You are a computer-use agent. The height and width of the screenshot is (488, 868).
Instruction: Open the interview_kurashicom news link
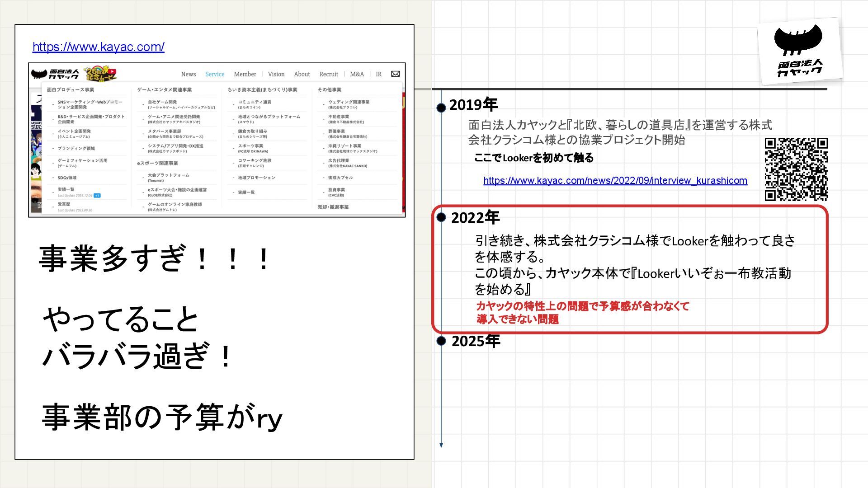pyautogui.click(x=615, y=181)
